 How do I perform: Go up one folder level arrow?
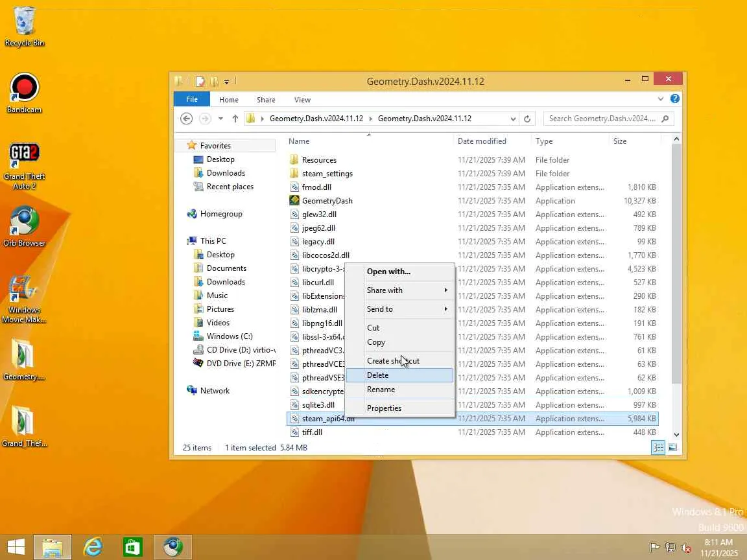[x=235, y=119]
